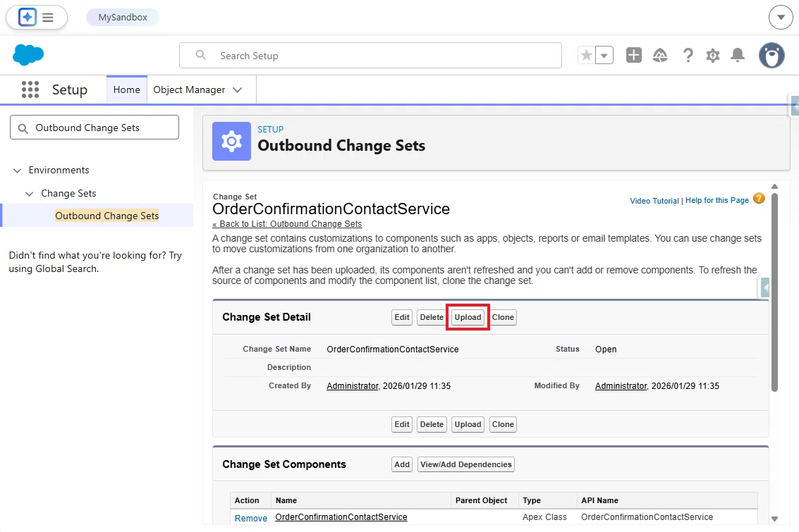Screen dimensions: 799x532
Task: Open the App Launcher dots icon
Action: pyautogui.click(x=30, y=89)
